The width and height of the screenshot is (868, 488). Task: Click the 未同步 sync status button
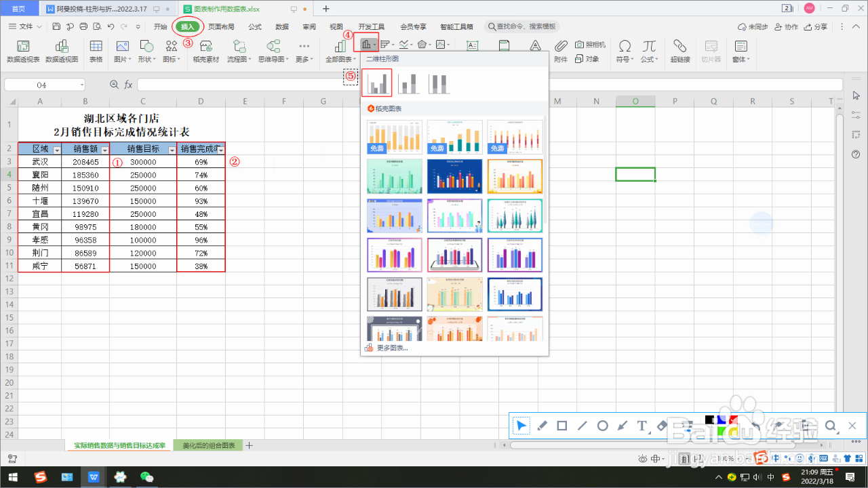(x=753, y=26)
